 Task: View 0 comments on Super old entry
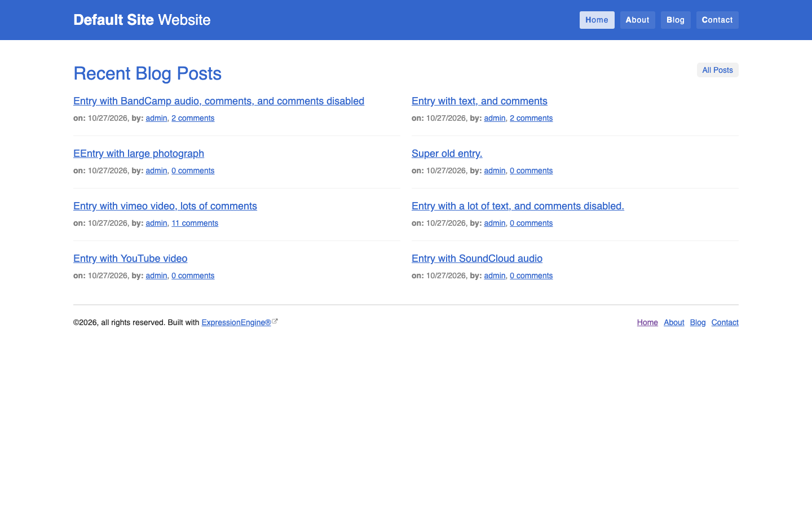pyautogui.click(x=531, y=170)
